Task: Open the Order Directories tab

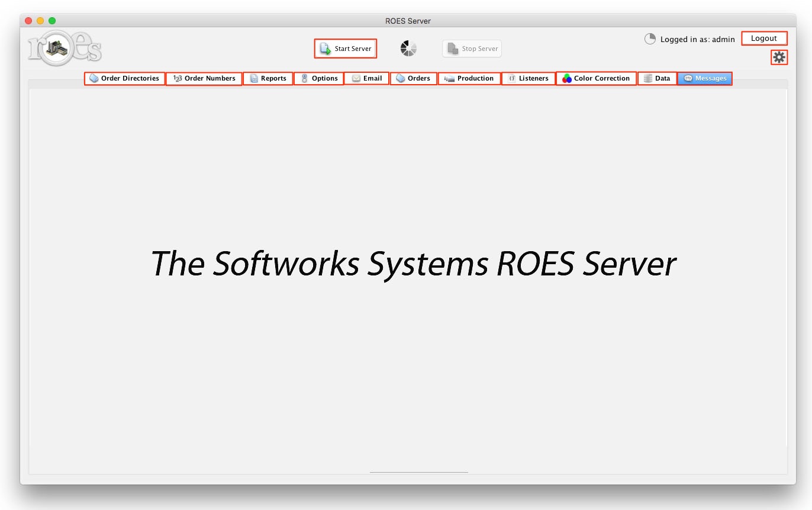Action: pyautogui.click(x=124, y=78)
